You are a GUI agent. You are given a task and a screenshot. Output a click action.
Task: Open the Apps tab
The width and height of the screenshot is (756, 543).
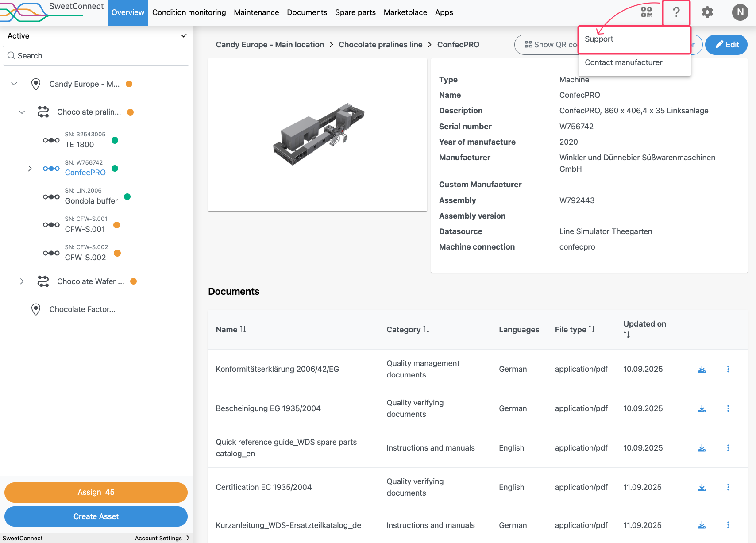[x=444, y=12]
